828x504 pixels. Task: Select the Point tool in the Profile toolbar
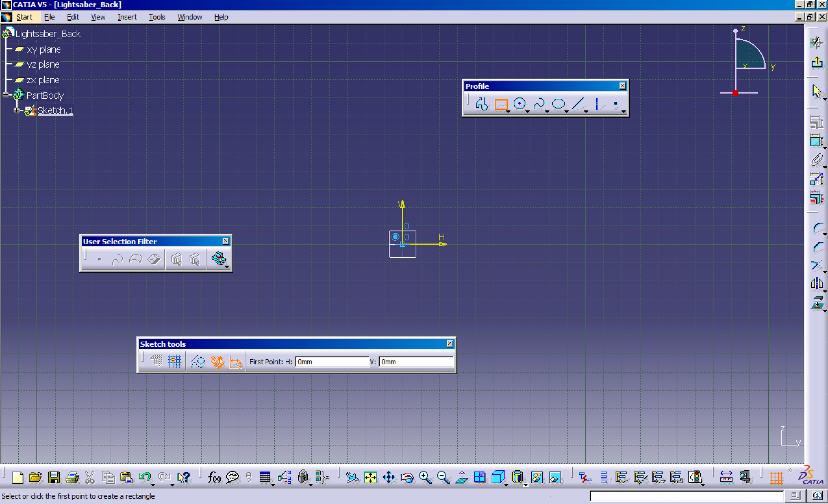pyautogui.click(x=617, y=103)
